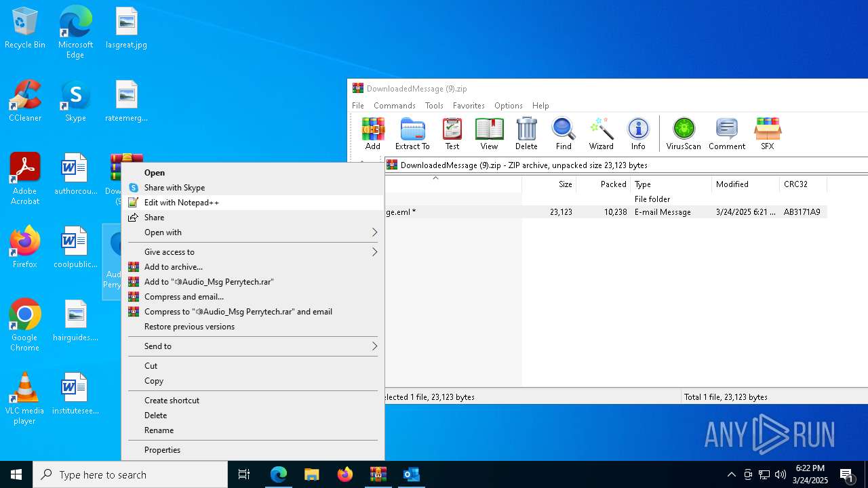
Task: Choose Delete in the context menu
Action: [253, 415]
